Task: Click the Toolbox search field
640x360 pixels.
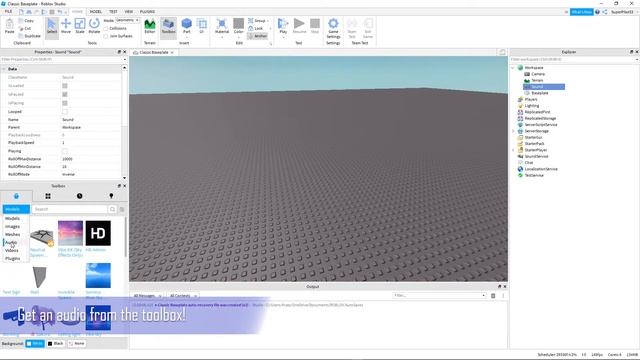Action: (x=70, y=209)
